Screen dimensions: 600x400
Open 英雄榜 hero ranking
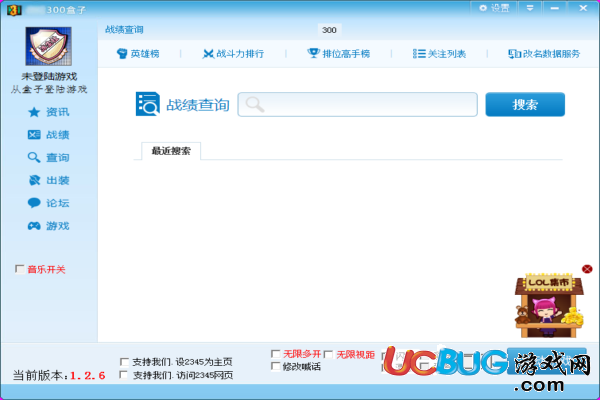[x=138, y=54]
